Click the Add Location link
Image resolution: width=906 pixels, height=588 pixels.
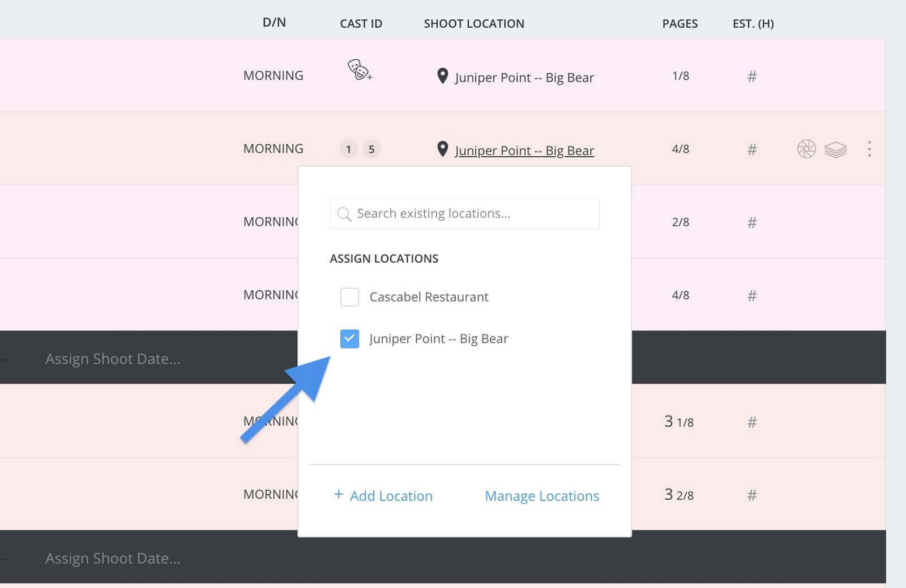click(391, 496)
